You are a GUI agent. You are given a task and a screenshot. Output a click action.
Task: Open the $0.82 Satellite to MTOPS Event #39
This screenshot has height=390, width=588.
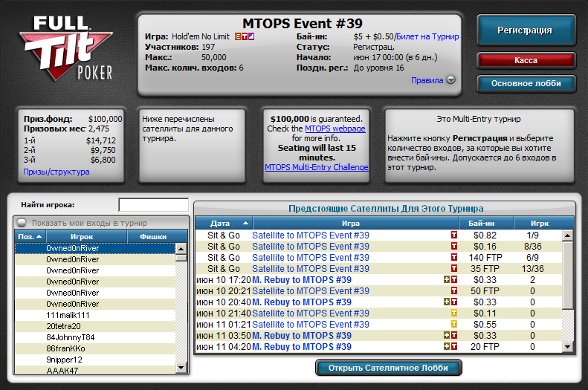click(311, 235)
